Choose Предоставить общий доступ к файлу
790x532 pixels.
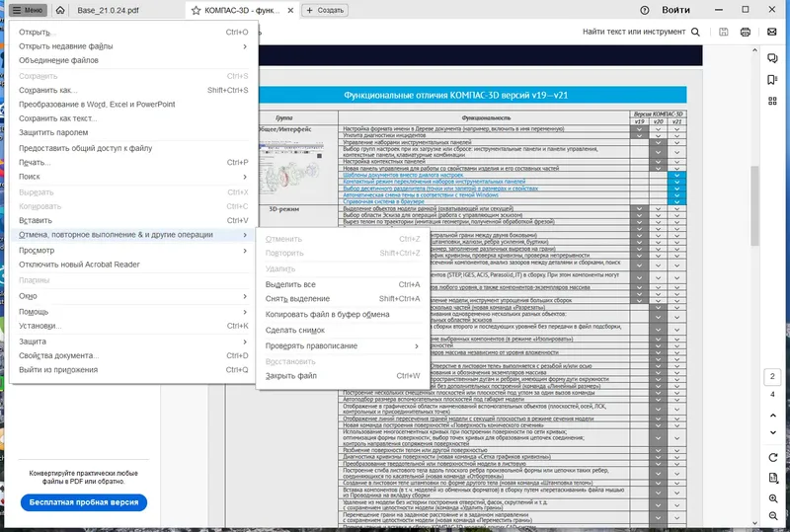coord(133,148)
